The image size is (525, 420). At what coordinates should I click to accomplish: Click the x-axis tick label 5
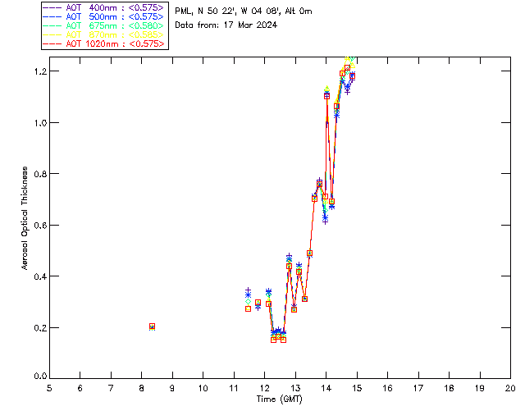pyautogui.click(x=49, y=388)
